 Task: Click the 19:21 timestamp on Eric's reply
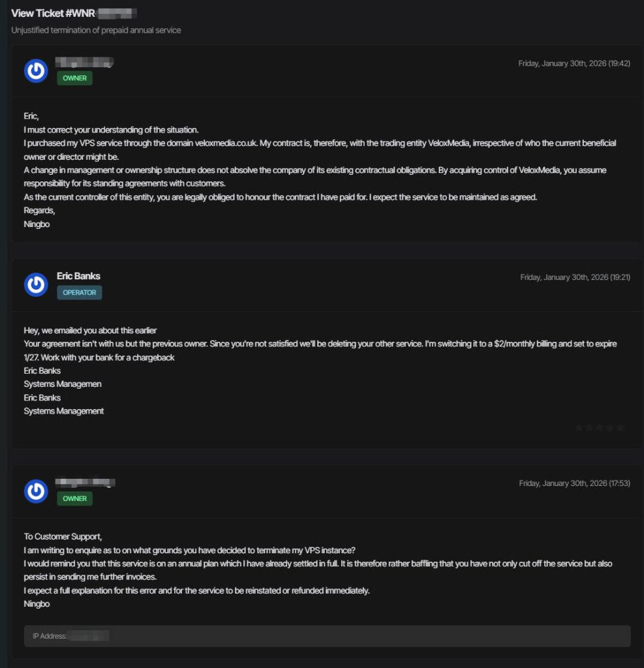(575, 277)
